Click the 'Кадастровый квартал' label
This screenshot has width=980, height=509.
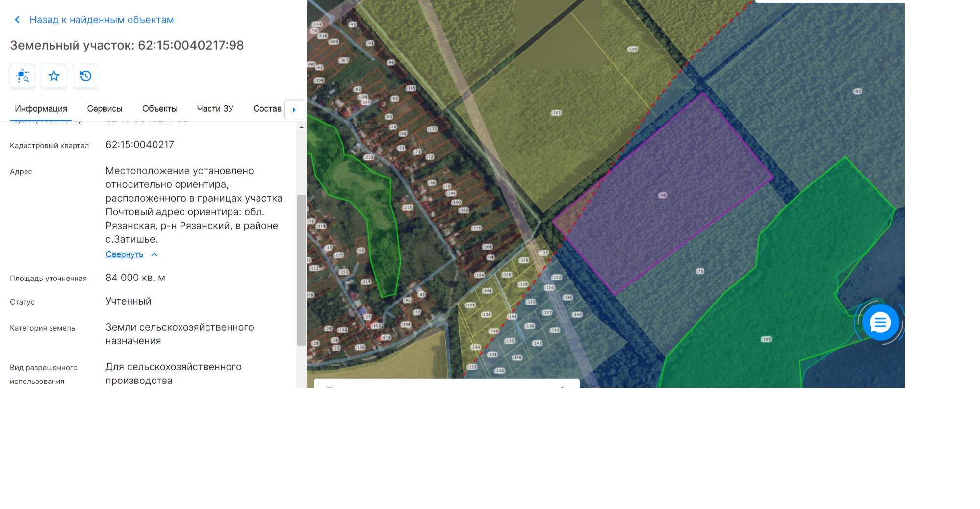(50, 146)
